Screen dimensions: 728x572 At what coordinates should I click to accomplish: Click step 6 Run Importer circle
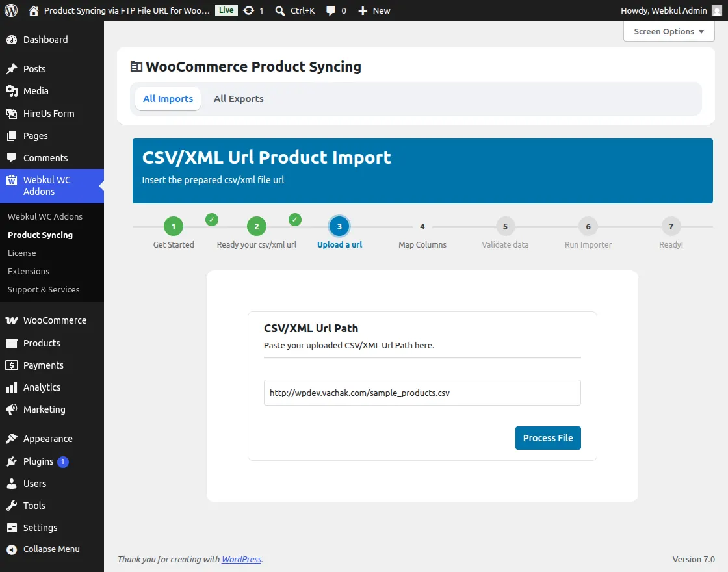coord(588,227)
